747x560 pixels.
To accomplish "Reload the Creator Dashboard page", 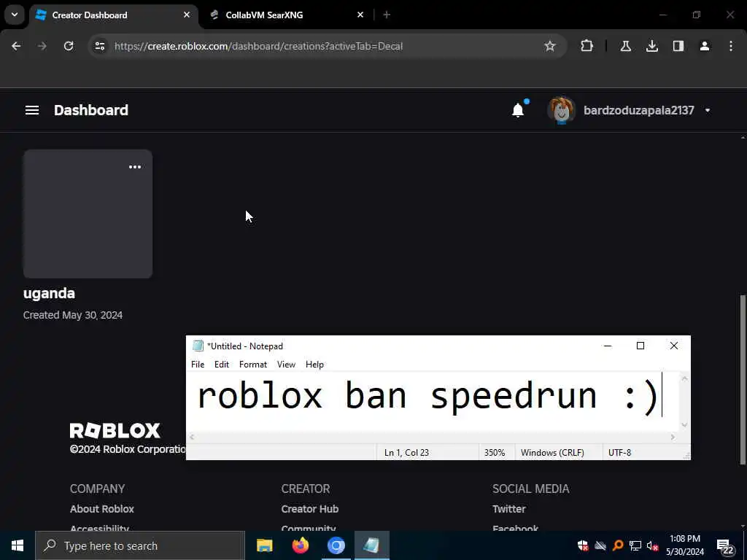I will [69, 46].
